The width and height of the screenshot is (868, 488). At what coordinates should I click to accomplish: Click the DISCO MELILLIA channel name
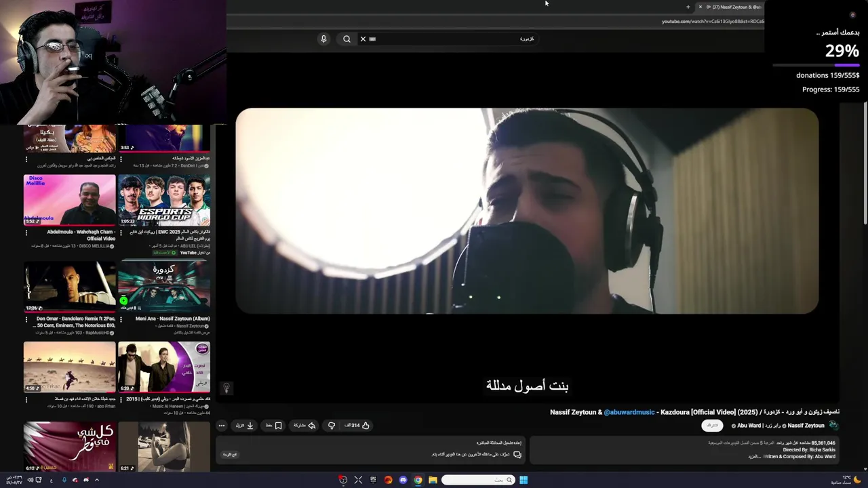pyautogui.click(x=93, y=246)
